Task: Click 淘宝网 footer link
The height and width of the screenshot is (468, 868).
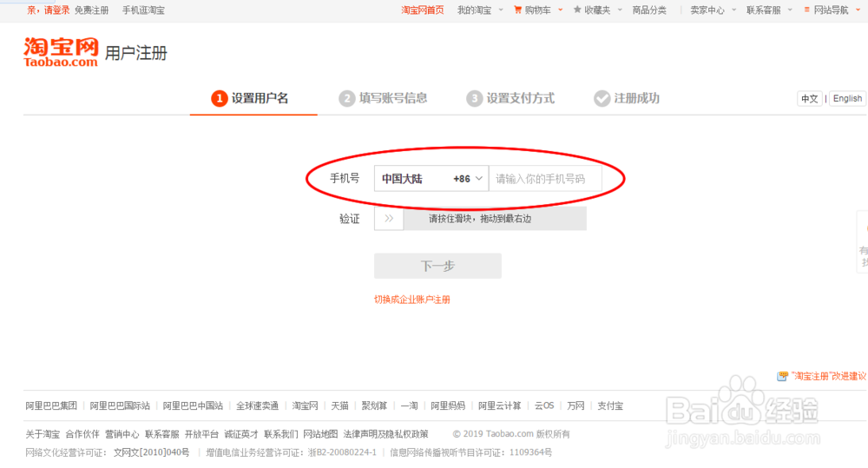Action: [x=305, y=406]
